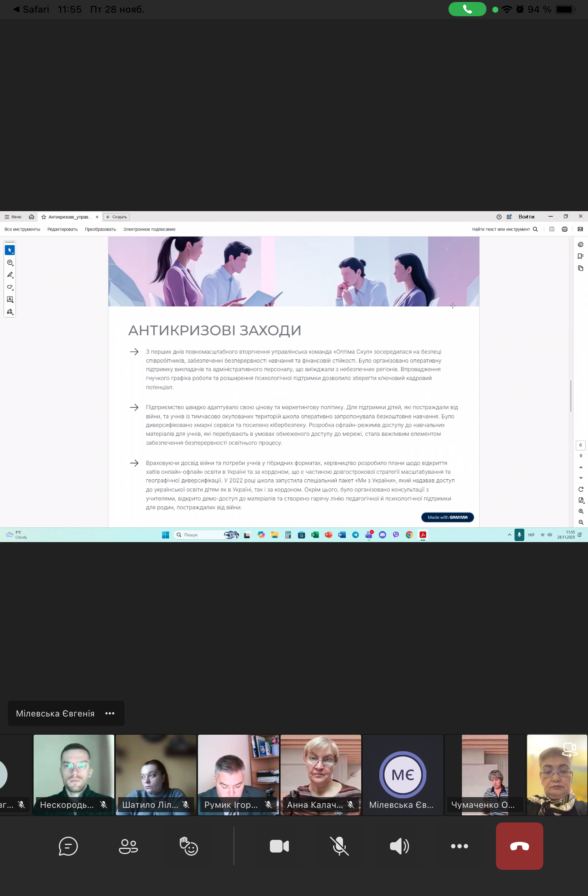Open more meeting options
Image resolution: width=588 pixels, height=896 pixels.
[459, 846]
